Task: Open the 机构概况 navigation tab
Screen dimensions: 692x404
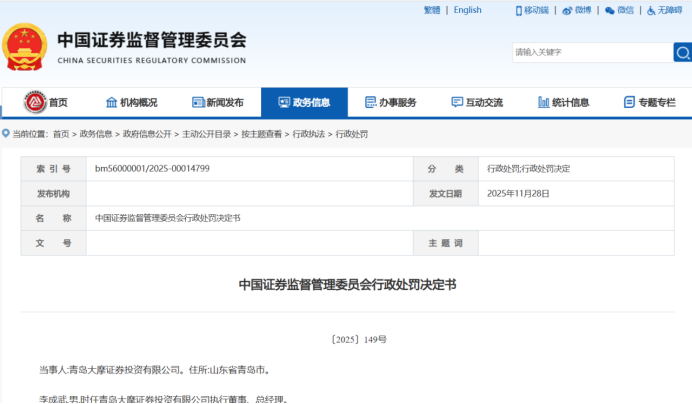Action: 131,102
